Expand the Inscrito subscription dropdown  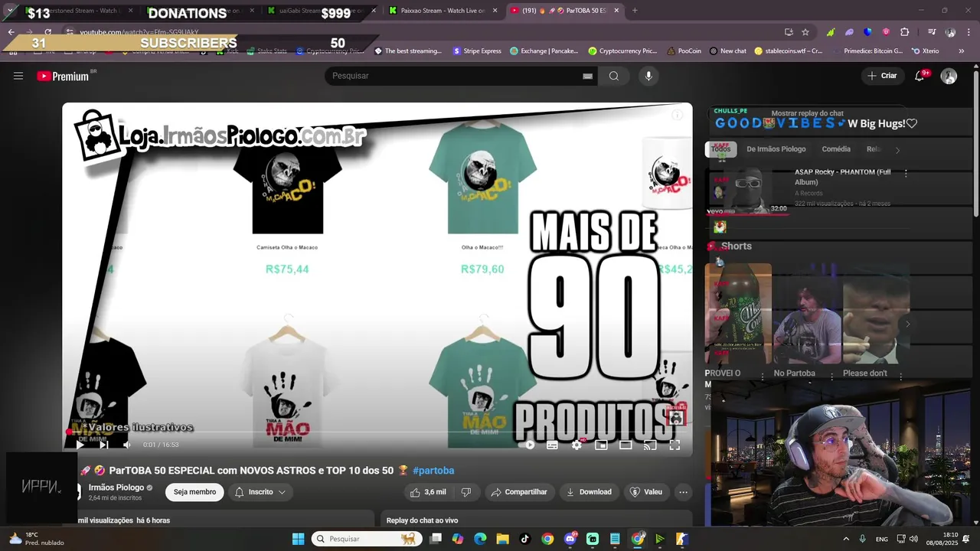[260, 492]
